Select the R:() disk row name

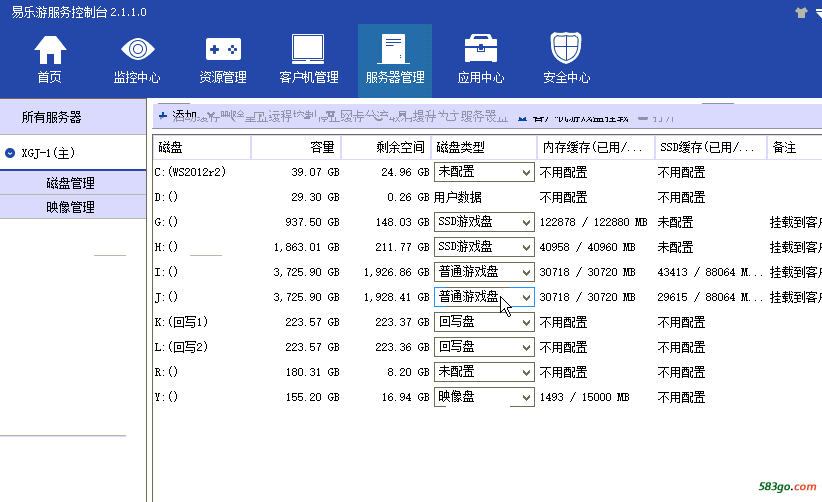coord(166,372)
